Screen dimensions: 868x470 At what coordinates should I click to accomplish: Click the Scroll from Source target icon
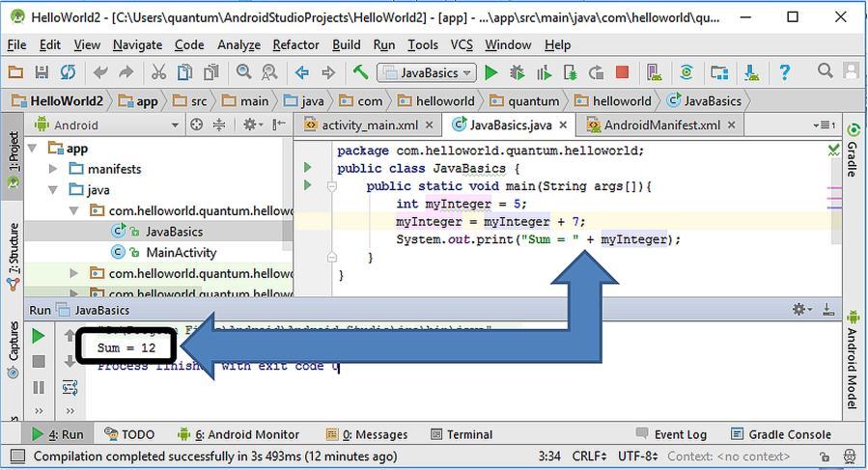pyautogui.click(x=196, y=124)
